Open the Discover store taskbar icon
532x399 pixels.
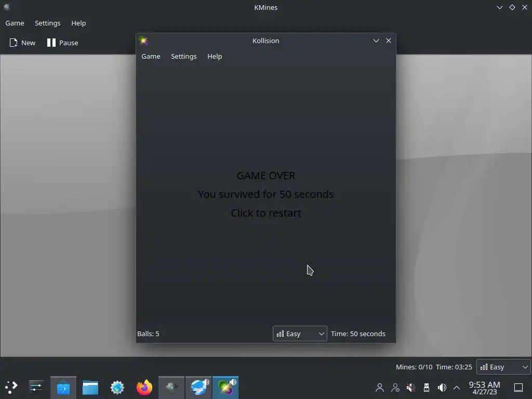point(63,388)
